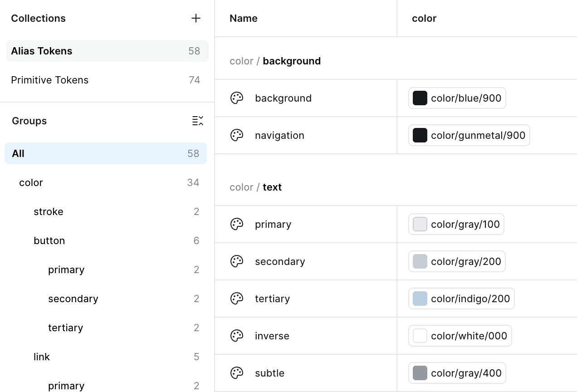Screen dimensions: 577x392
Task: Click the collapse groups icon beside Groups
Action: (198, 121)
